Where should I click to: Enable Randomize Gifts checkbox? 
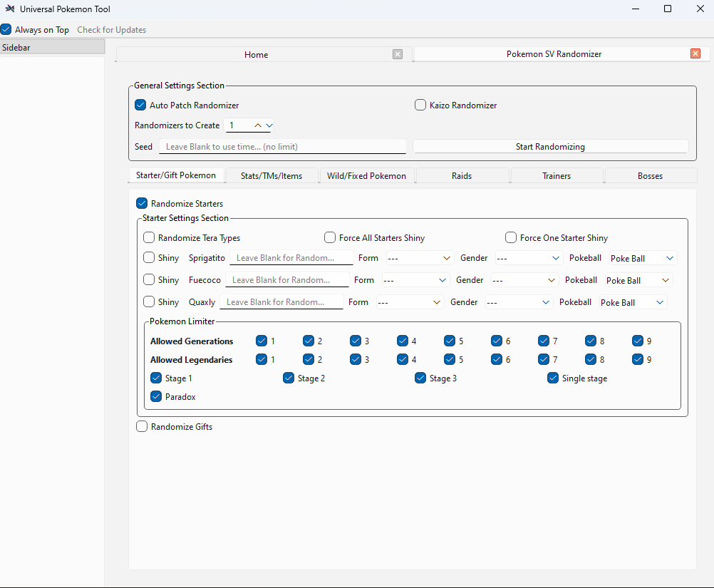tap(142, 427)
